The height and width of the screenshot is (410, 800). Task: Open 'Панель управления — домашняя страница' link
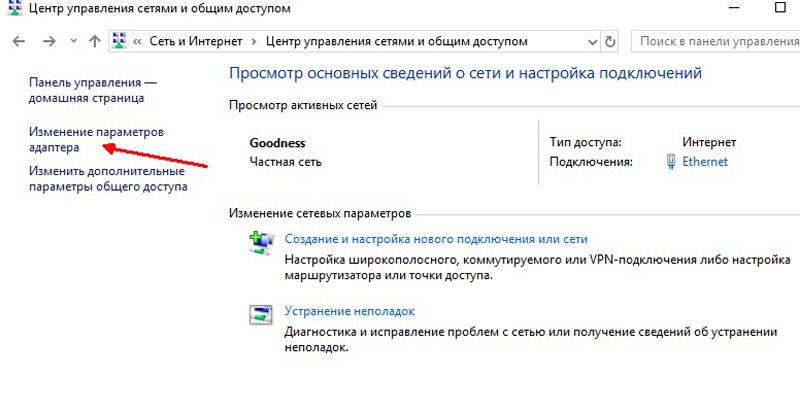[x=92, y=90]
